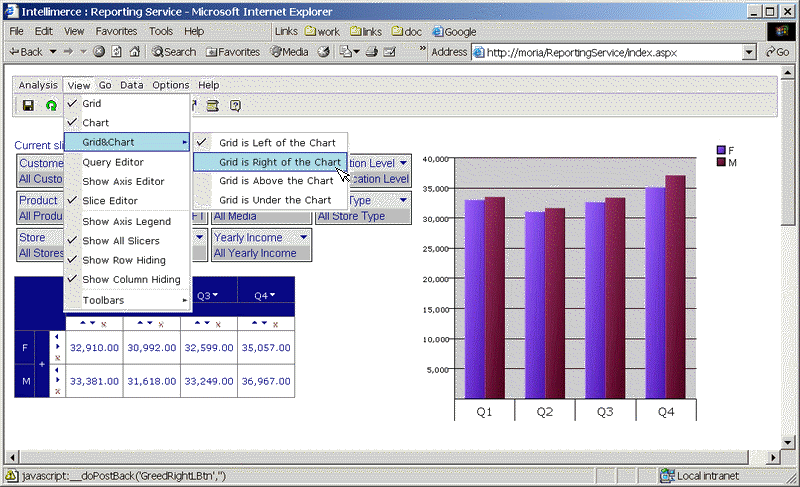The height and width of the screenshot is (487, 800).
Task: Click IE History icon
Action: [323, 52]
